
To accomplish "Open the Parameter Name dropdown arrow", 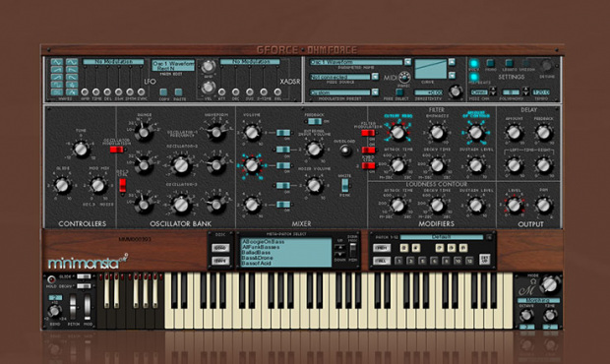I will [x=407, y=62].
